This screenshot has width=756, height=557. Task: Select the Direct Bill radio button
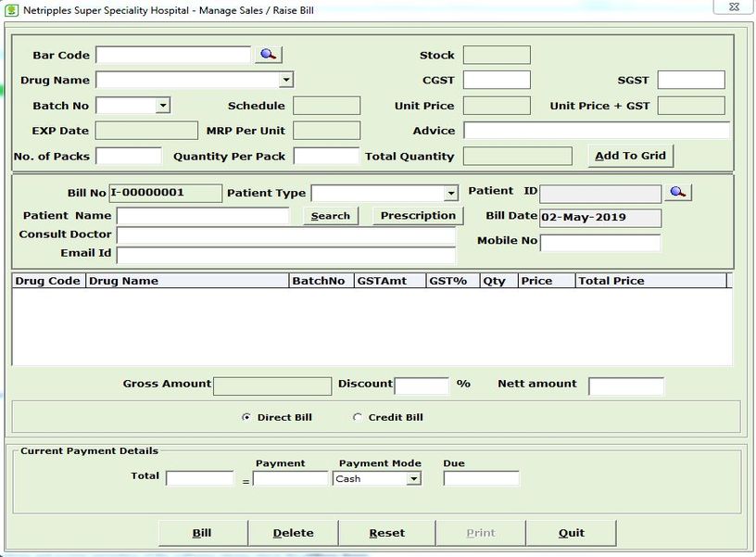coord(246,417)
